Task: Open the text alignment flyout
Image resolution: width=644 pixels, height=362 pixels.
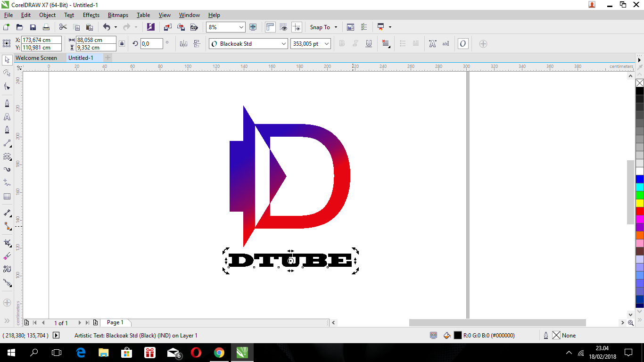Action: [x=386, y=44]
